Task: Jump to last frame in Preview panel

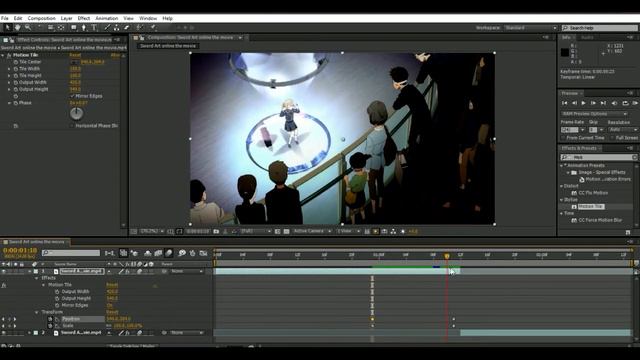Action: 603,103
